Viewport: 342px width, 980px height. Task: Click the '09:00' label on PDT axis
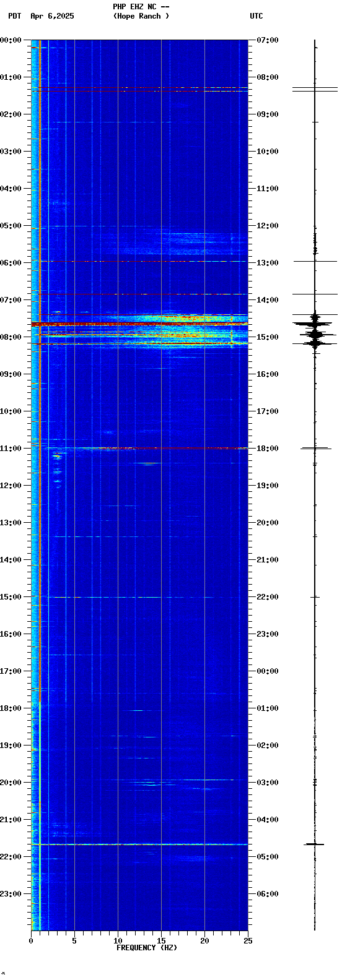click(11, 374)
